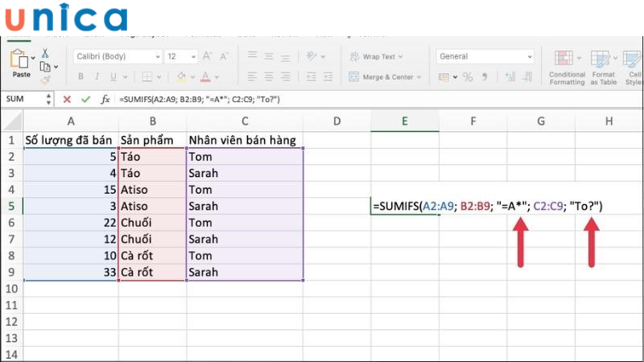Click Wrap Text button
644x362 pixels.
373,56
